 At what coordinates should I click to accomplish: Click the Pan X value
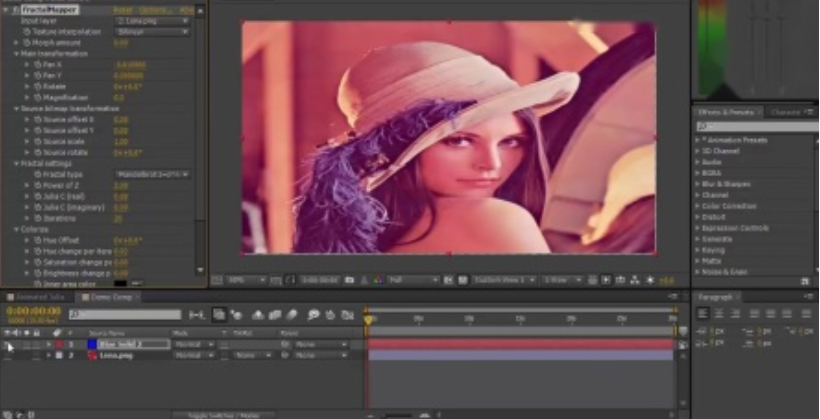click(130, 64)
